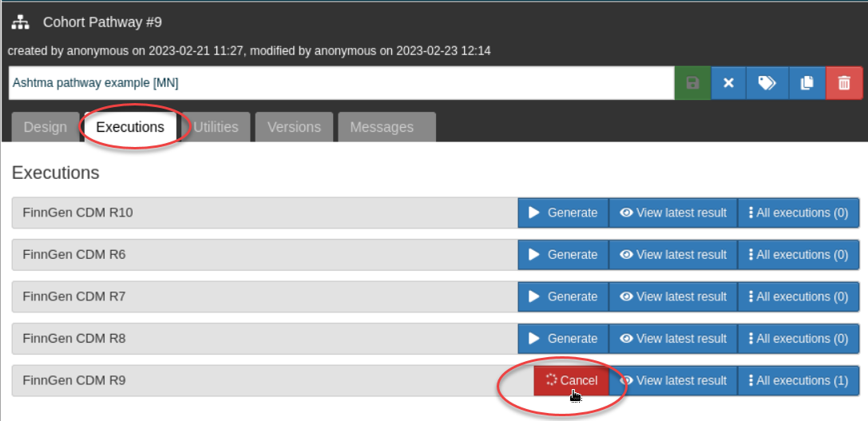Click the Cohort Pathway #9 title
868x421 pixels.
click(102, 22)
